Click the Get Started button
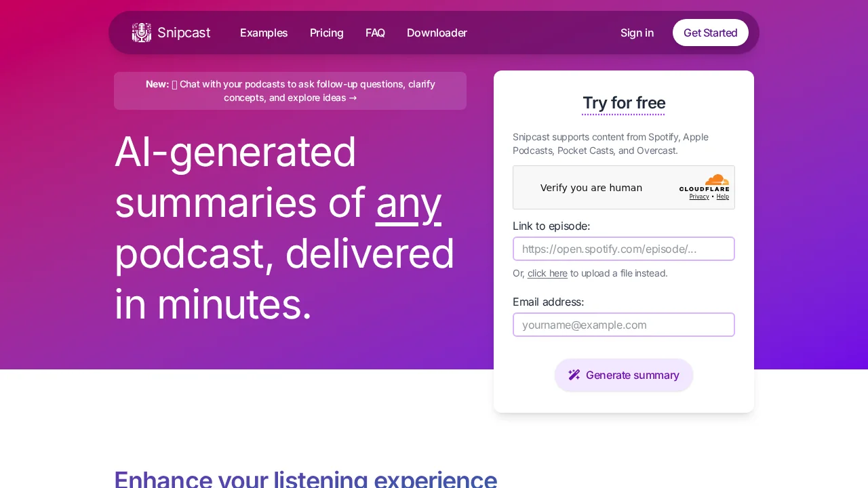868x488 pixels. click(x=710, y=33)
